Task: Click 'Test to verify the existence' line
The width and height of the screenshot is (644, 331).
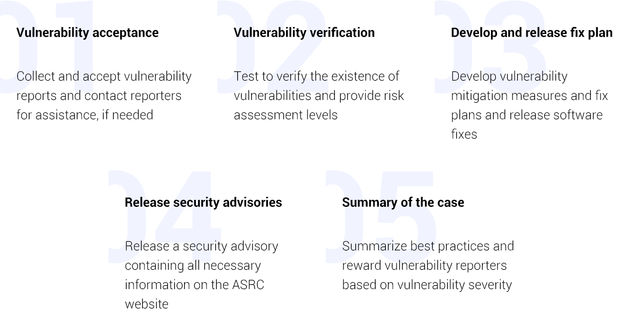Action: tap(317, 76)
